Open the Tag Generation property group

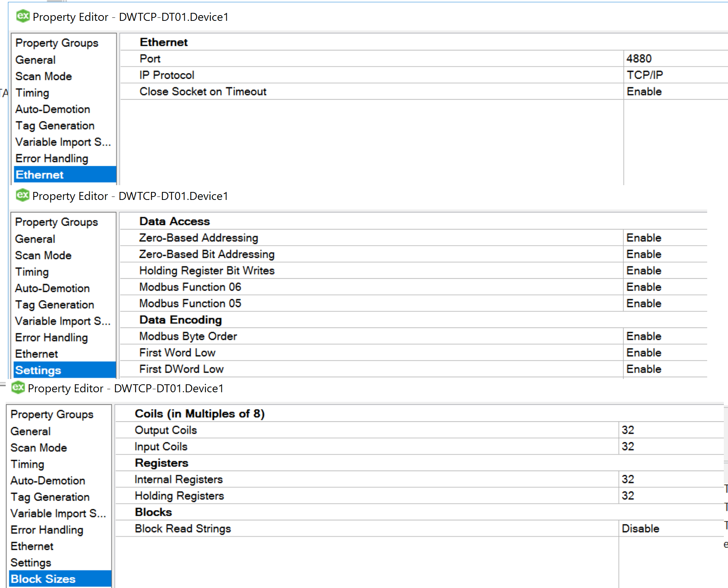55,125
